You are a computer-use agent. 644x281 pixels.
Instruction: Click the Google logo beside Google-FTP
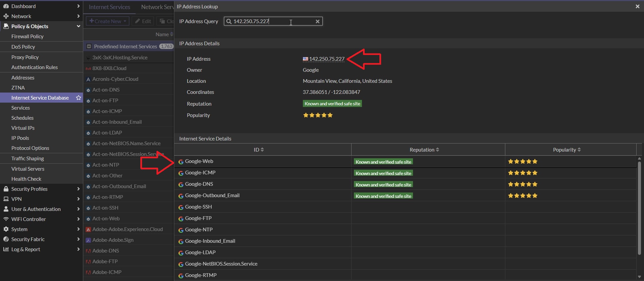(x=181, y=219)
